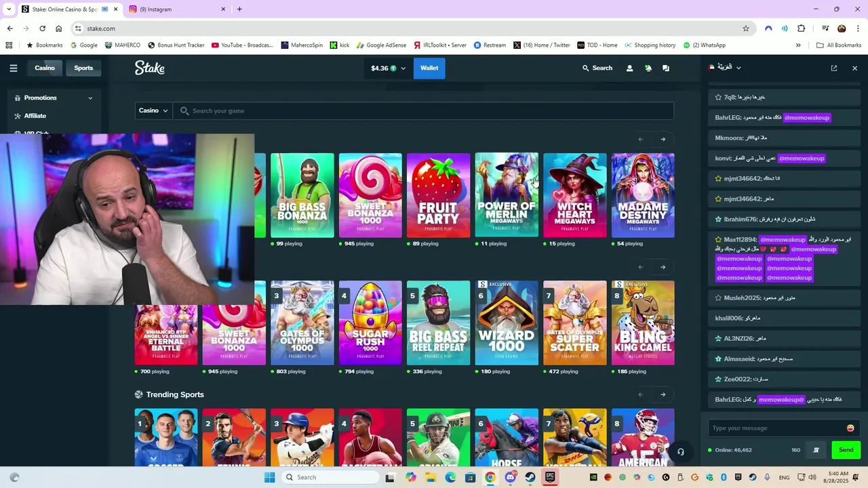Show next games in first carousel row
This screenshot has height=488, width=868.
click(663, 140)
